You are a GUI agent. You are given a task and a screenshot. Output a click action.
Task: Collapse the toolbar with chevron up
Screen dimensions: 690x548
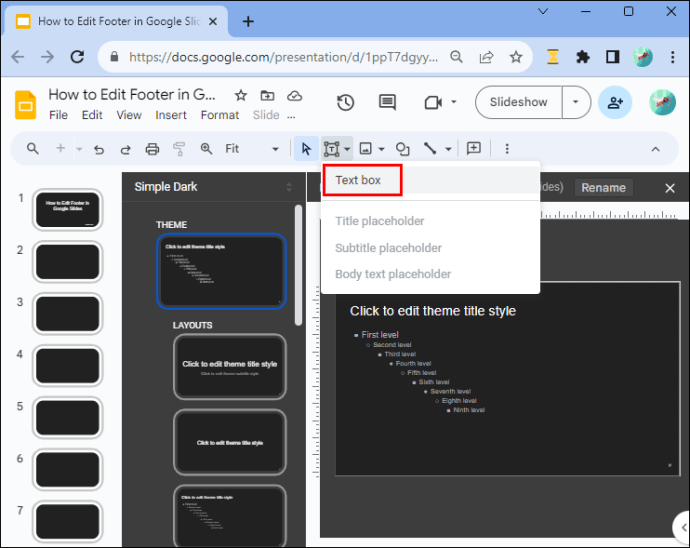click(x=655, y=149)
